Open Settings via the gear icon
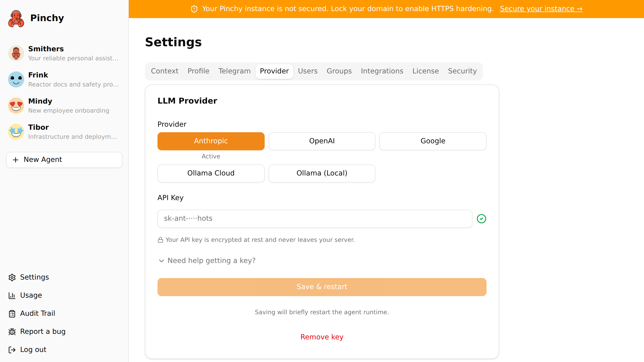The height and width of the screenshot is (362, 644). pos(12,277)
